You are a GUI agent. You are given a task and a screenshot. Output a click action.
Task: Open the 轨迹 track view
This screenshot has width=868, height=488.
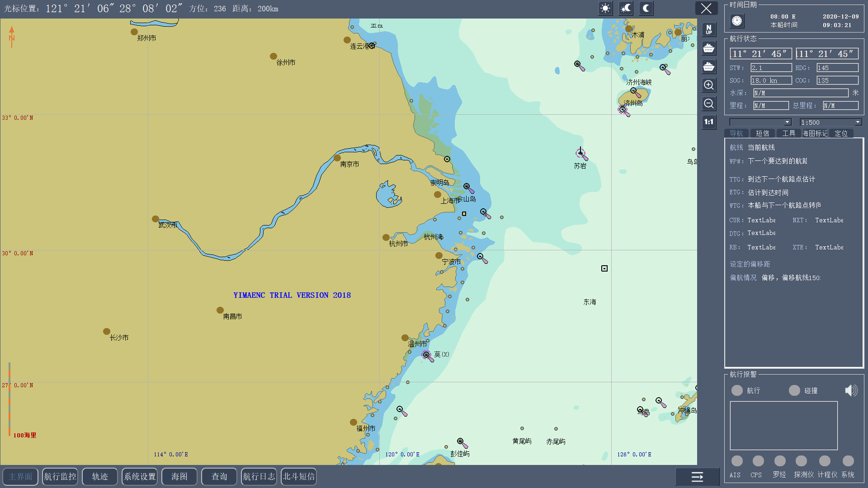pyautogui.click(x=100, y=477)
